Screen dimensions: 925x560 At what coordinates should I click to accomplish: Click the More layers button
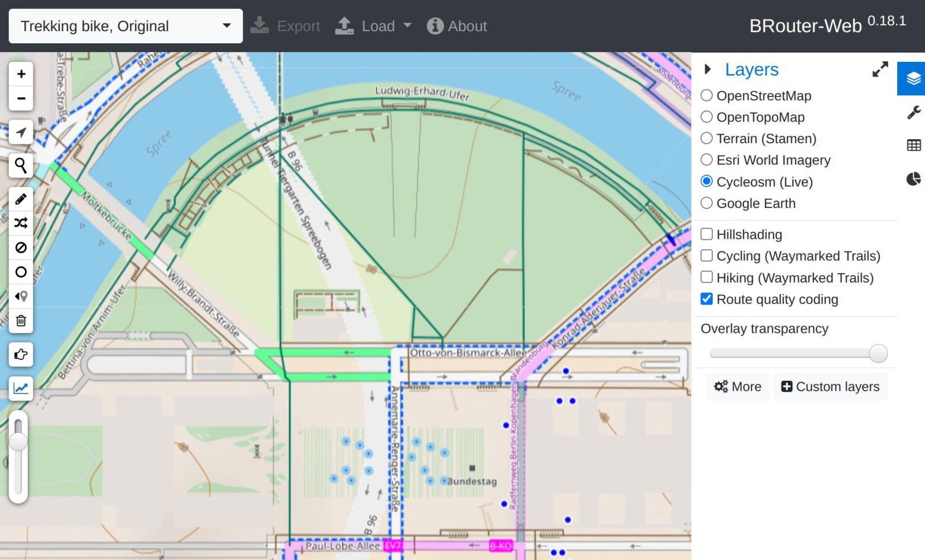(738, 387)
